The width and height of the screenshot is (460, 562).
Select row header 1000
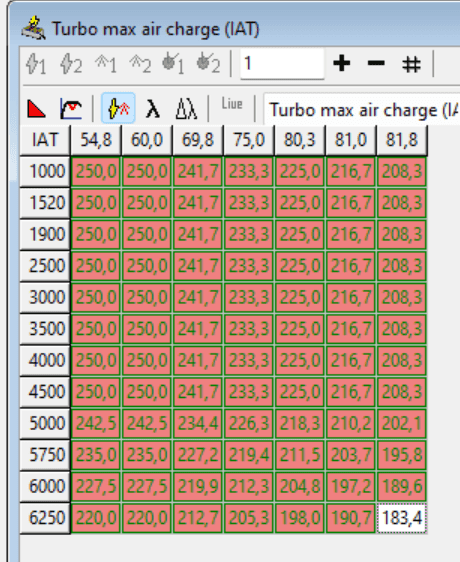[45, 171]
